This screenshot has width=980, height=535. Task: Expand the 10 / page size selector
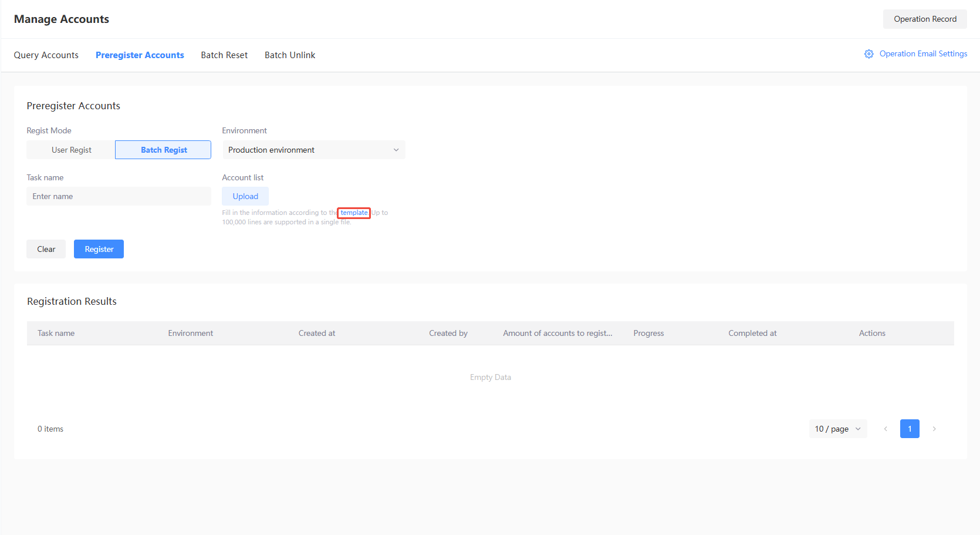837,429
